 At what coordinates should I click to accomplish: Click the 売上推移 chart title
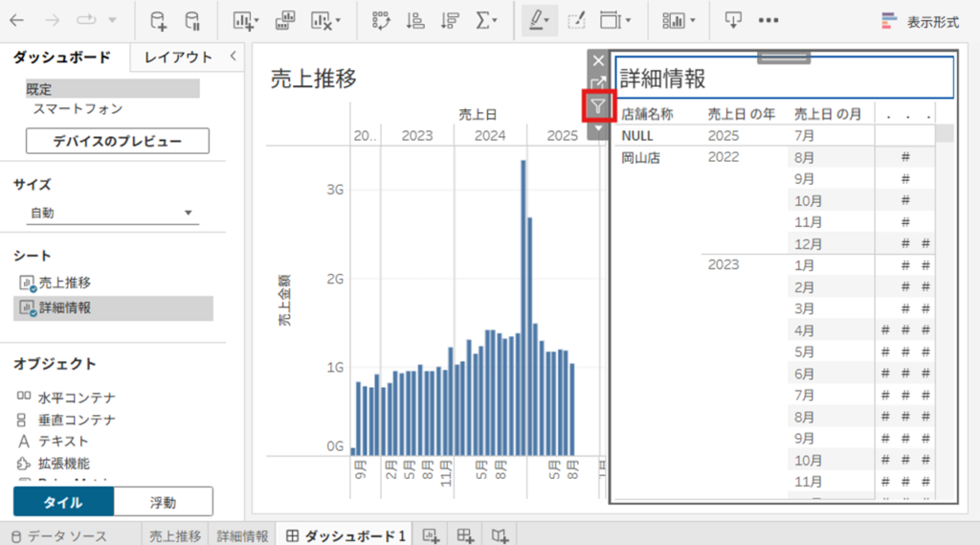[x=313, y=79]
